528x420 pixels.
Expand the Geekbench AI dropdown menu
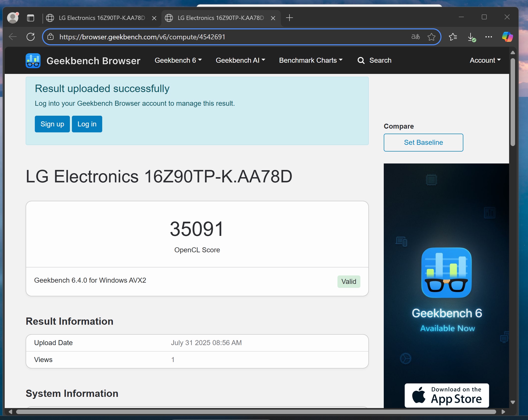240,60
